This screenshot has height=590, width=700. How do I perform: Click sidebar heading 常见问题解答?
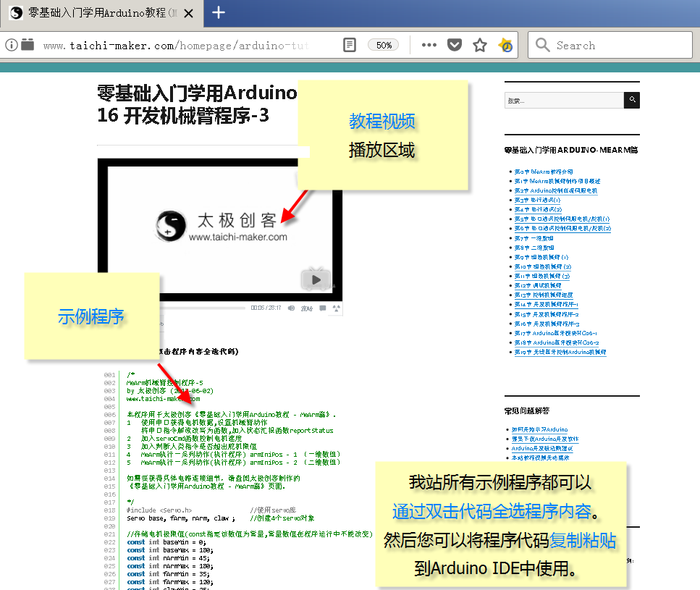pos(527,410)
